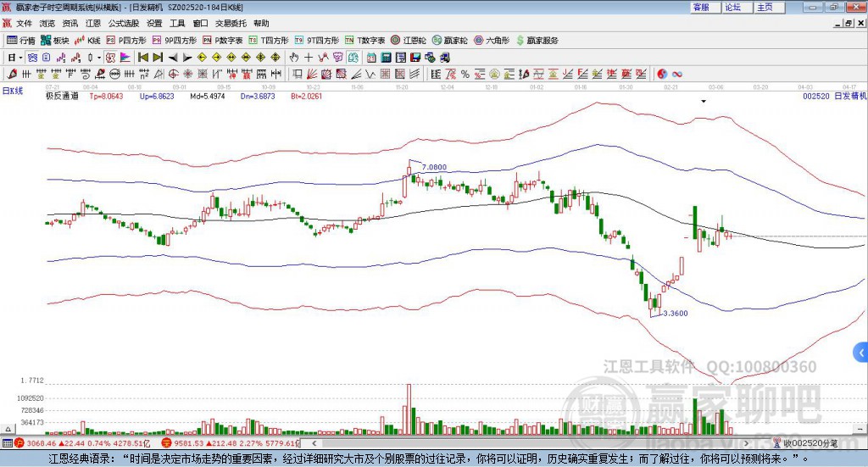The height and width of the screenshot is (467, 868).
Task: Click the 客服 button in title bar
Action: click(x=706, y=7)
